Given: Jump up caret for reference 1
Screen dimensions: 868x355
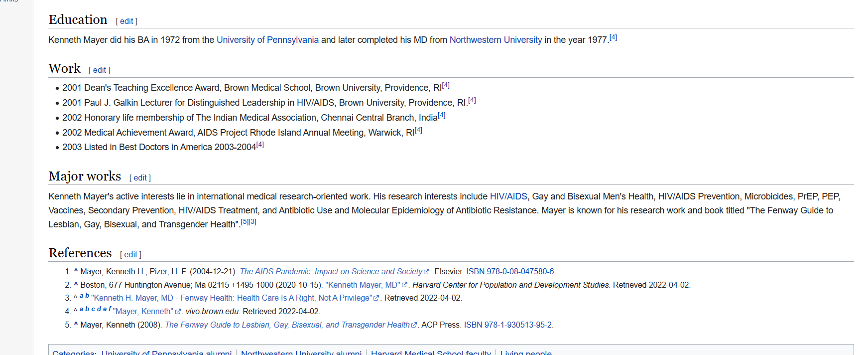Looking at the screenshot, I should (76, 271).
